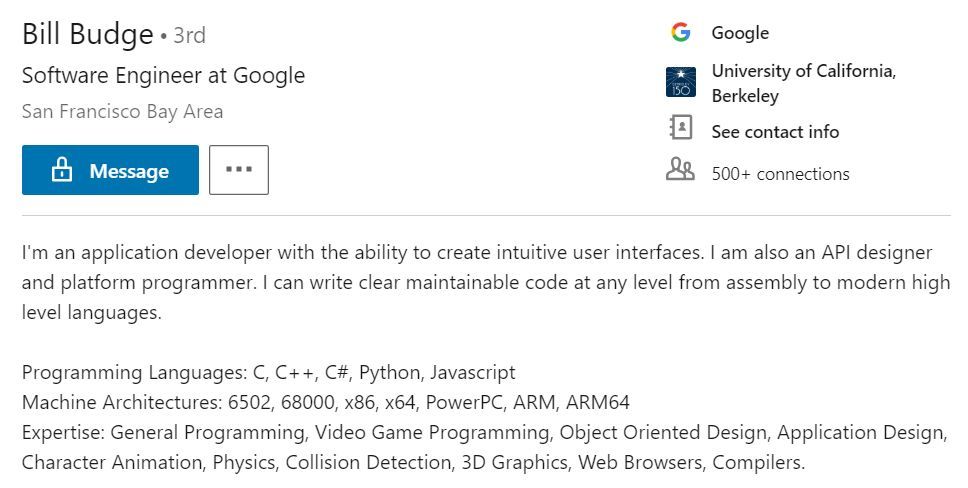Click the Google logo icon
This screenshot has width=968, height=488.
[680, 32]
